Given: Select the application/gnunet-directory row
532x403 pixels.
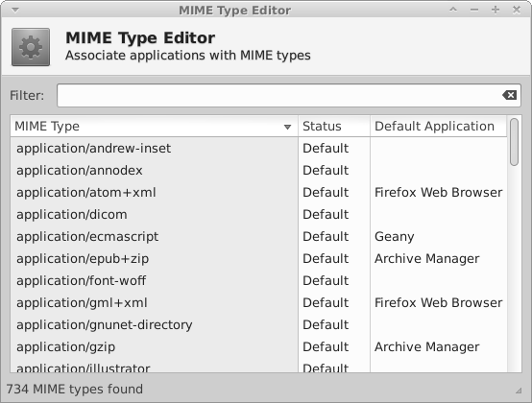Looking at the screenshot, I should [258, 324].
